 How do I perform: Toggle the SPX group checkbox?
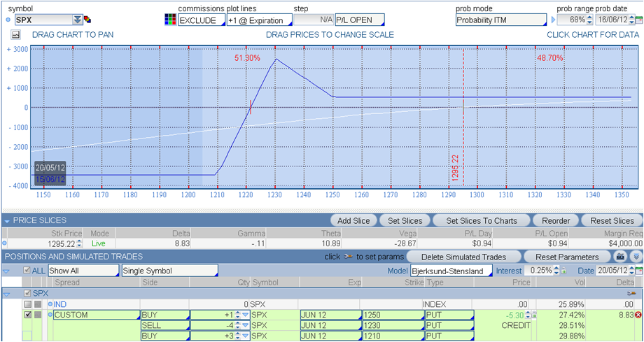(27, 293)
